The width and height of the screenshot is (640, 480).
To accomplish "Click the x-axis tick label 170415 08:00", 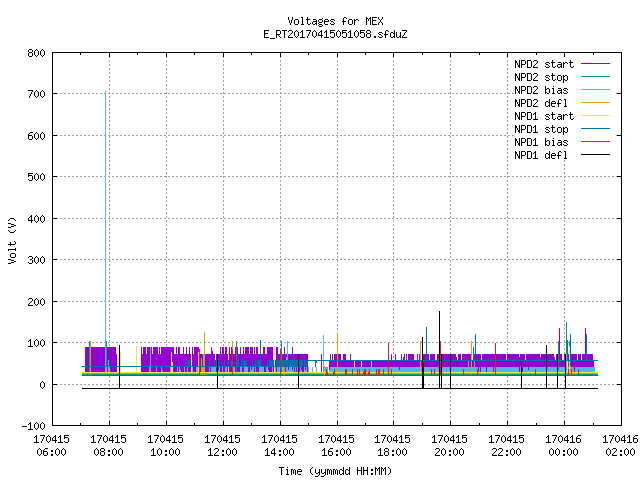I will 109,446.
